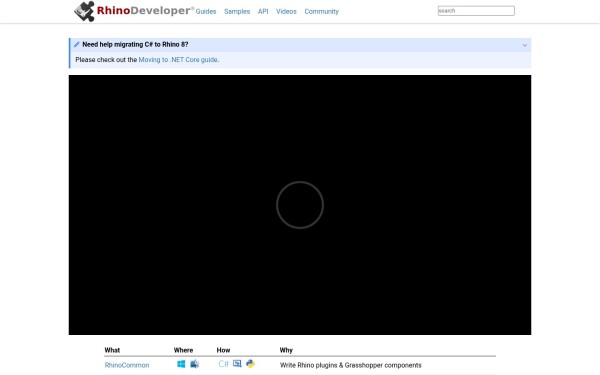Click the Mac icon in RhinoCommon row
600x375 pixels.
pos(194,364)
